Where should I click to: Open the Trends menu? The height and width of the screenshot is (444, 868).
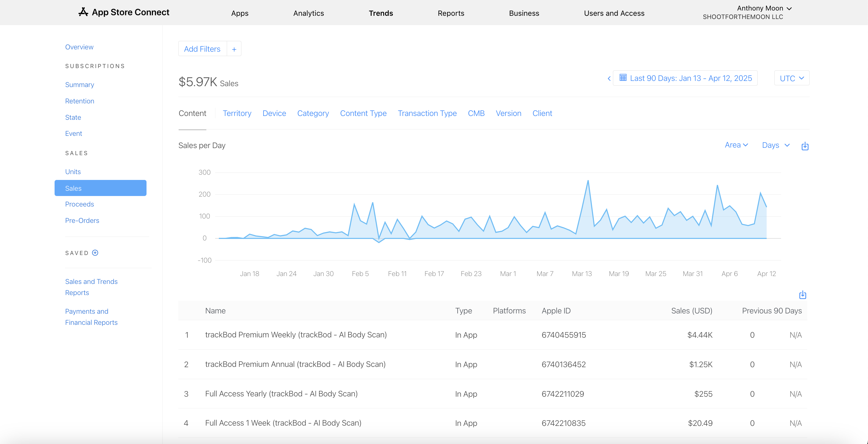pyautogui.click(x=381, y=13)
